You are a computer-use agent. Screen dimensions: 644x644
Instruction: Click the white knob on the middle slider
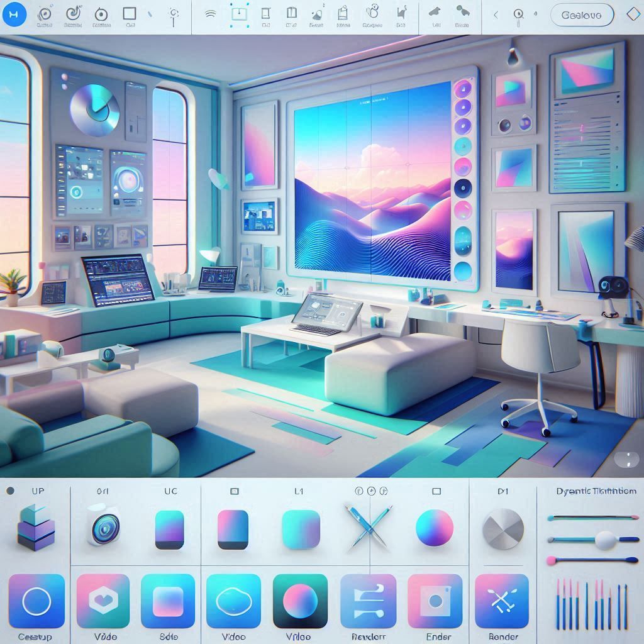pos(606,540)
